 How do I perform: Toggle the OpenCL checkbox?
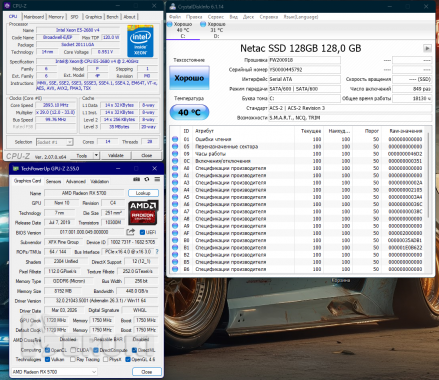point(47,350)
